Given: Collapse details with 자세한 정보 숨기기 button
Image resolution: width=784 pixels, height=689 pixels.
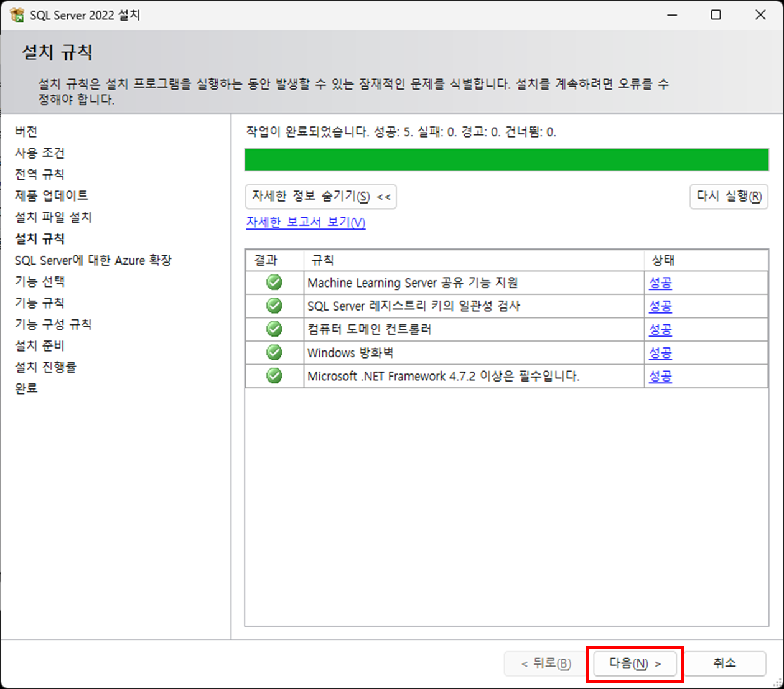Looking at the screenshot, I should coord(321,197).
